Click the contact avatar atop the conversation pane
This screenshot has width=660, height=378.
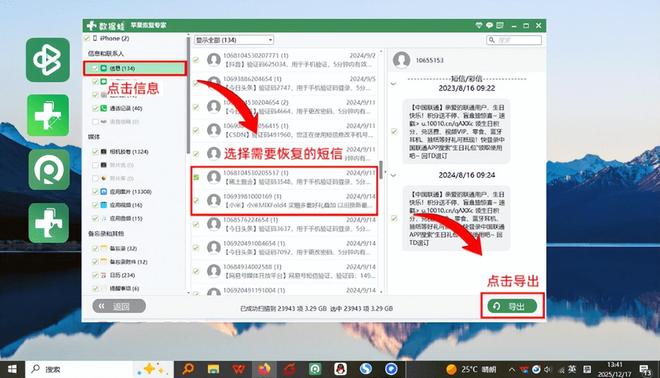(402, 60)
